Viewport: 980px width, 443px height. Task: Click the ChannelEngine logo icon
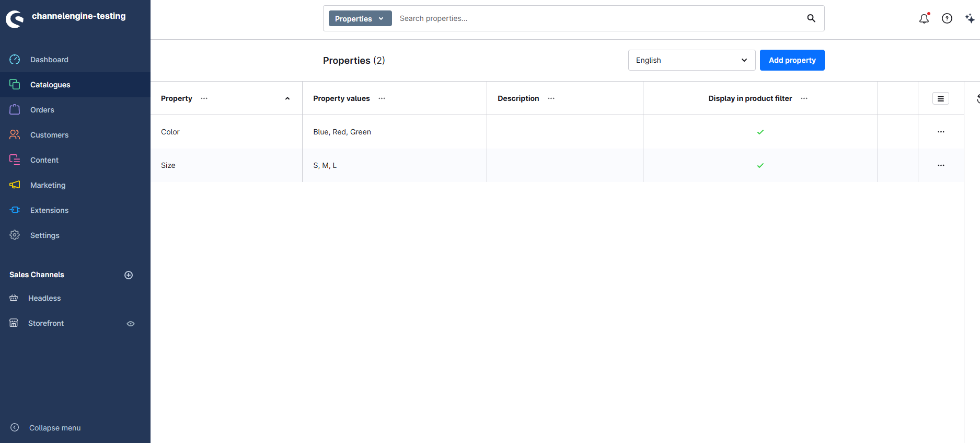(15, 19)
